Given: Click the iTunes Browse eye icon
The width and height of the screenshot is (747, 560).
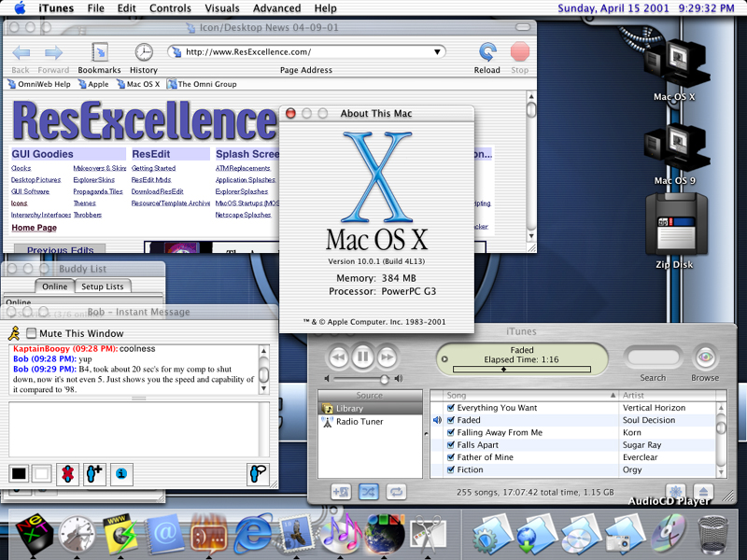Looking at the screenshot, I should pos(705,357).
